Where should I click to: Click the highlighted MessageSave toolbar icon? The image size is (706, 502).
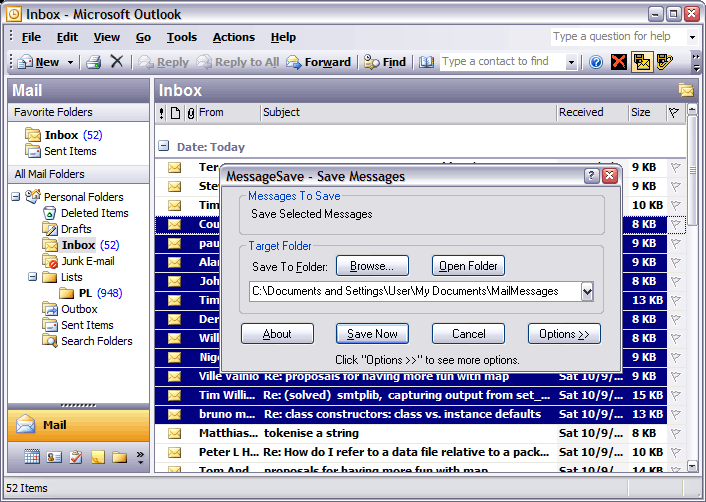tap(642, 62)
